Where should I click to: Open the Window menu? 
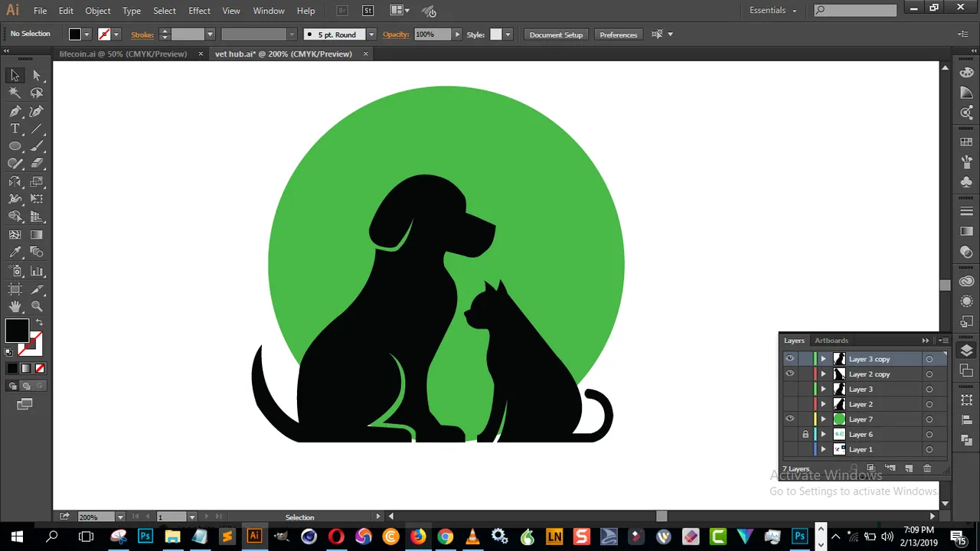[269, 11]
